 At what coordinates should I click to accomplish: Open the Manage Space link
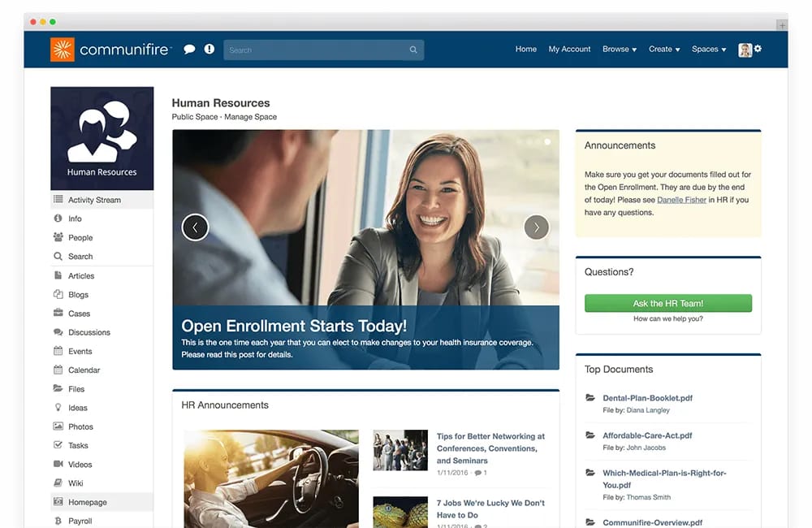(251, 117)
